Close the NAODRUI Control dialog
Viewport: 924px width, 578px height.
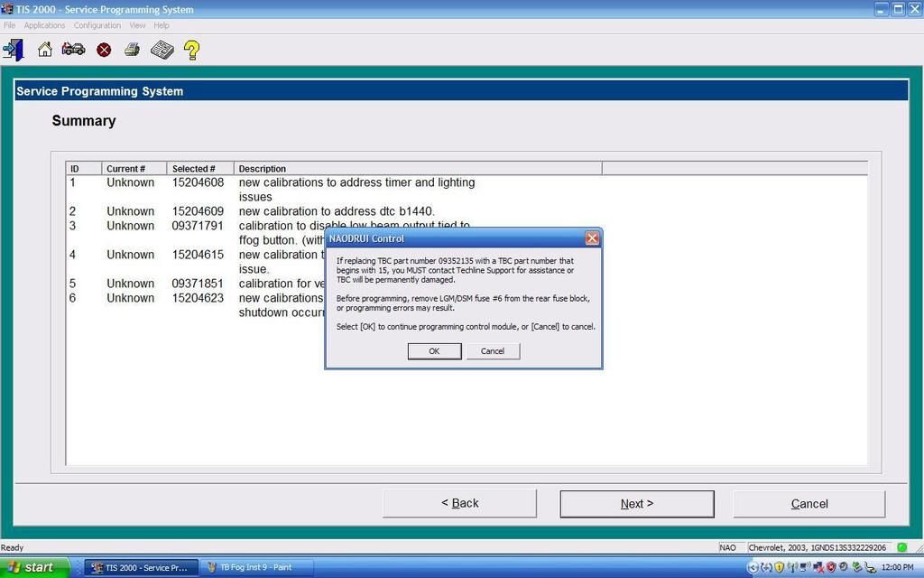pyautogui.click(x=592, y=238)
